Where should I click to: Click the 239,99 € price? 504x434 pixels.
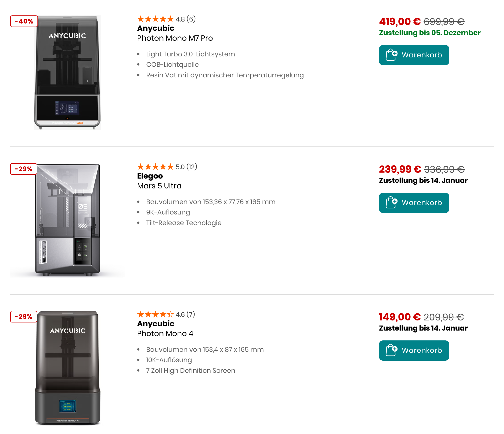coord(400,169)
